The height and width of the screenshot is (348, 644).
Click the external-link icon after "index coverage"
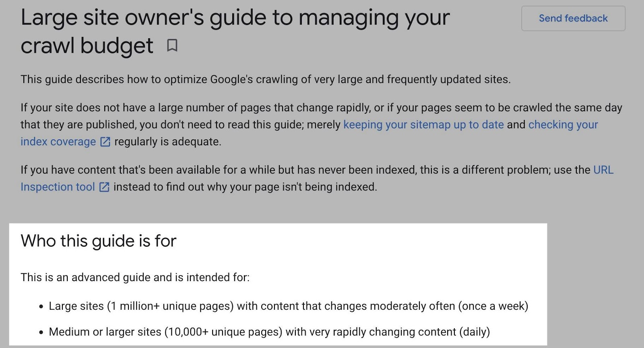coord(105,142)
